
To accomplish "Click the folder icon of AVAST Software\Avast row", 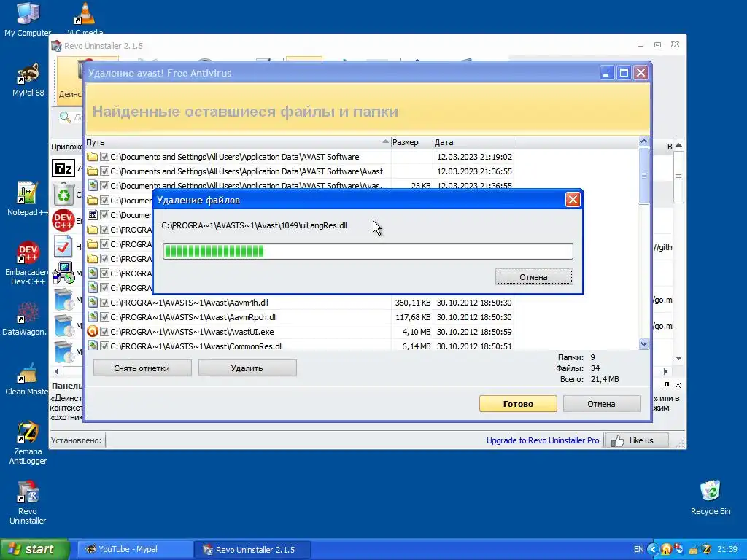I will pyautogui.click(x=93, y=171).
